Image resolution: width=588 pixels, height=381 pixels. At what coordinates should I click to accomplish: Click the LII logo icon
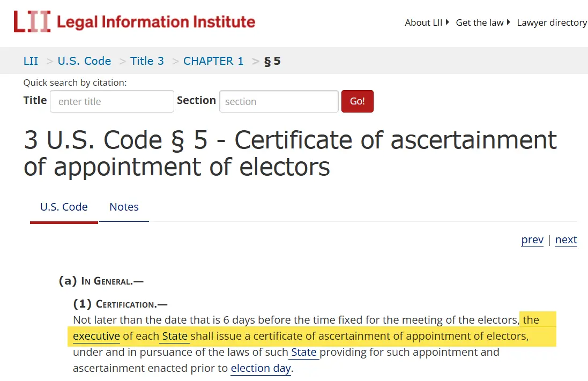point(32,22)
